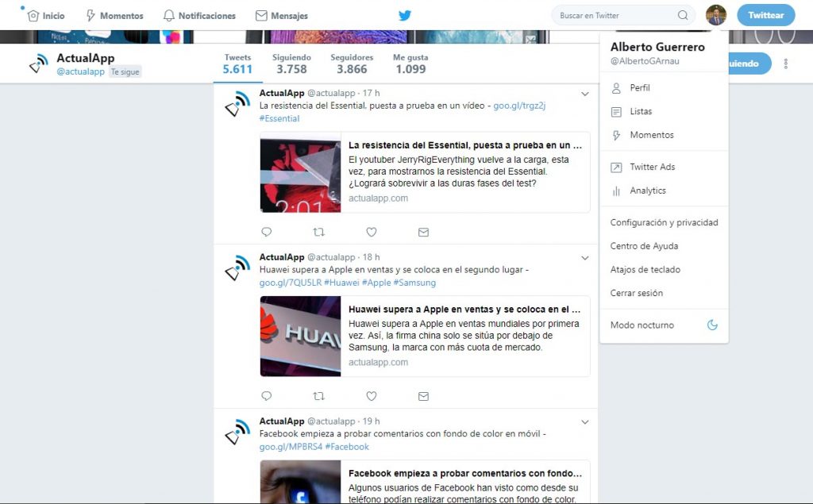Focus the Buscar en Twitter search field
This screenshot has height=504, width=813.
click(623, 16)
